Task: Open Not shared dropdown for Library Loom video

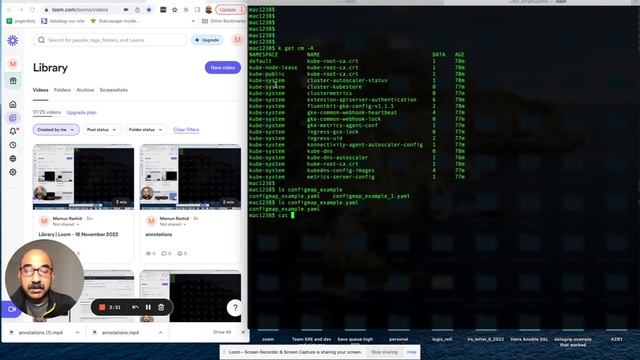Action: [x=66, y=224]
